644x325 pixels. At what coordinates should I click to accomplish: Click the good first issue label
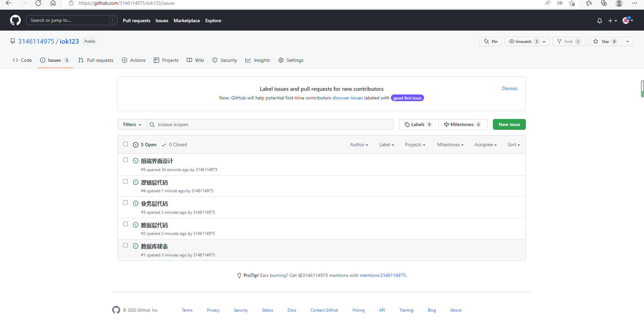point(407,98)
